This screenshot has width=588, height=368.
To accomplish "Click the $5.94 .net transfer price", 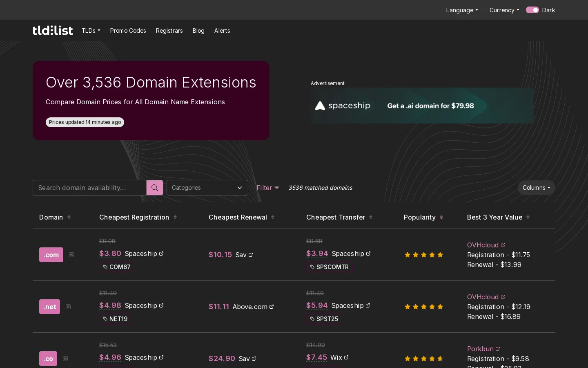I will tap(317, 305).
